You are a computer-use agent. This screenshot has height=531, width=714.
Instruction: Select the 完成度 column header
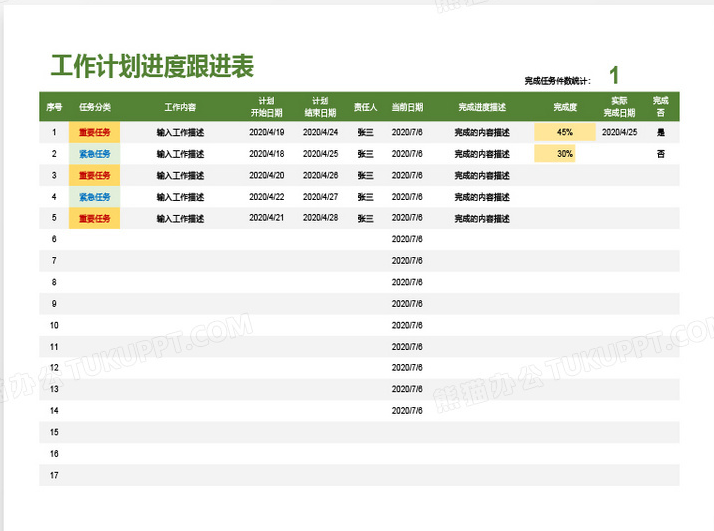click(x=565, y=106)
